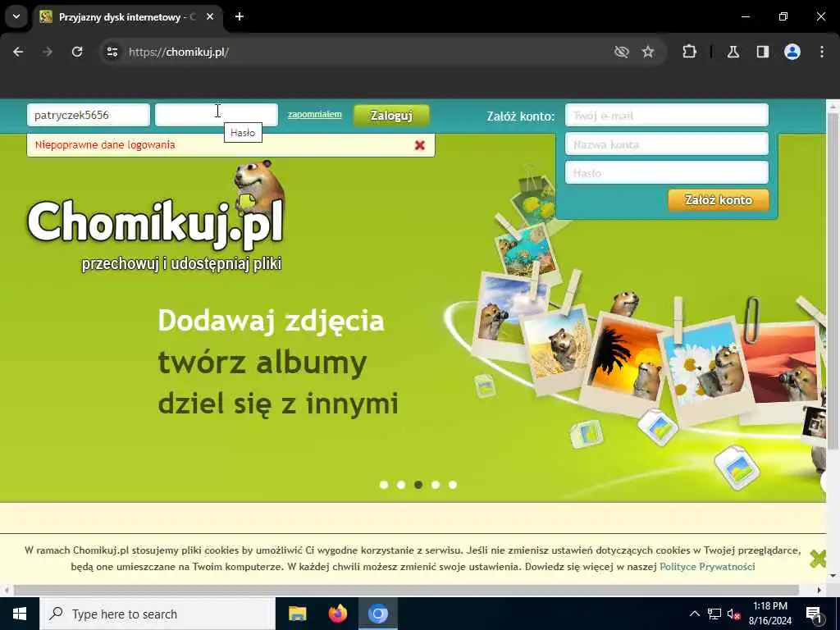Click the registration Hasło field
Viewport: 840px width, 630px height.
point(667,173)
